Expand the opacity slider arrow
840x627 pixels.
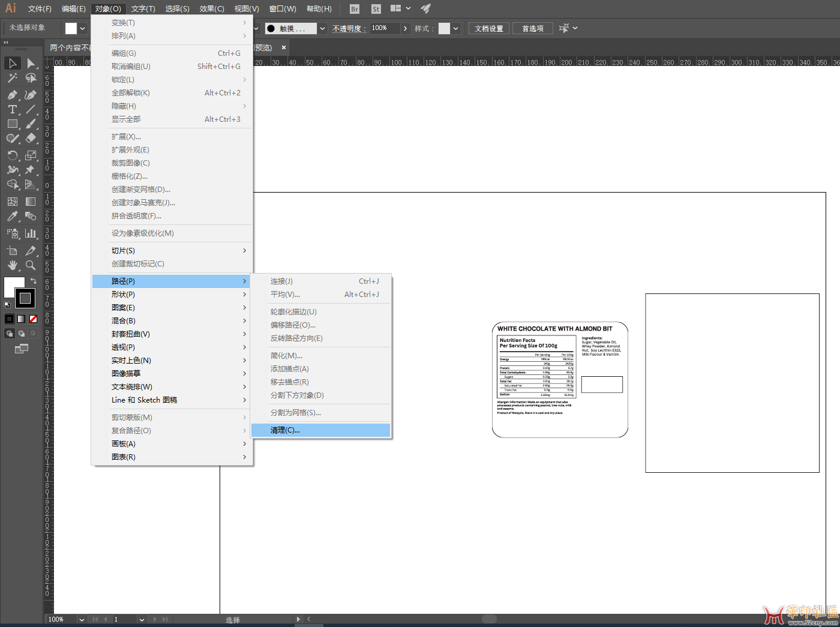406,28
